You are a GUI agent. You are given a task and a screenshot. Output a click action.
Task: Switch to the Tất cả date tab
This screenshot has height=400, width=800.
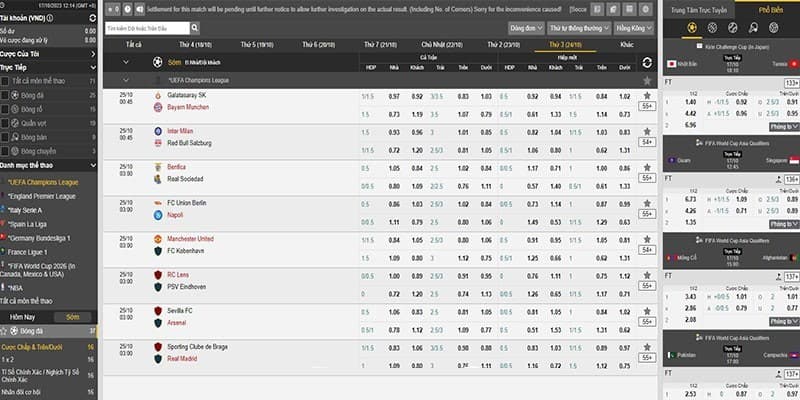point(134,45)
